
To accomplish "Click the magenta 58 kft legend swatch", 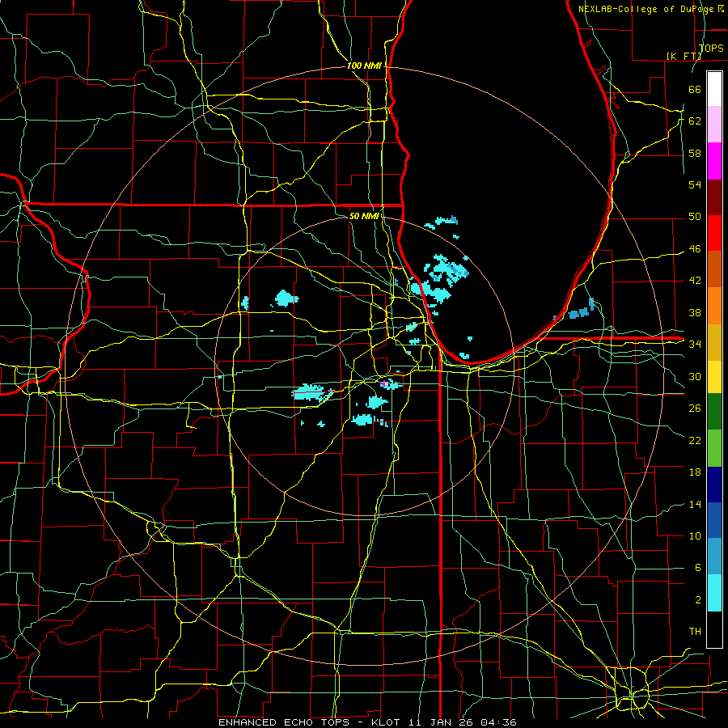I will (714, 161).
